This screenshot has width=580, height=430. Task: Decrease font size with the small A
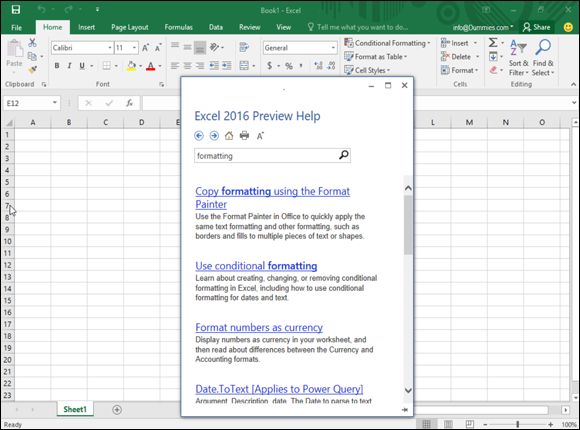[x=158, y=48]
